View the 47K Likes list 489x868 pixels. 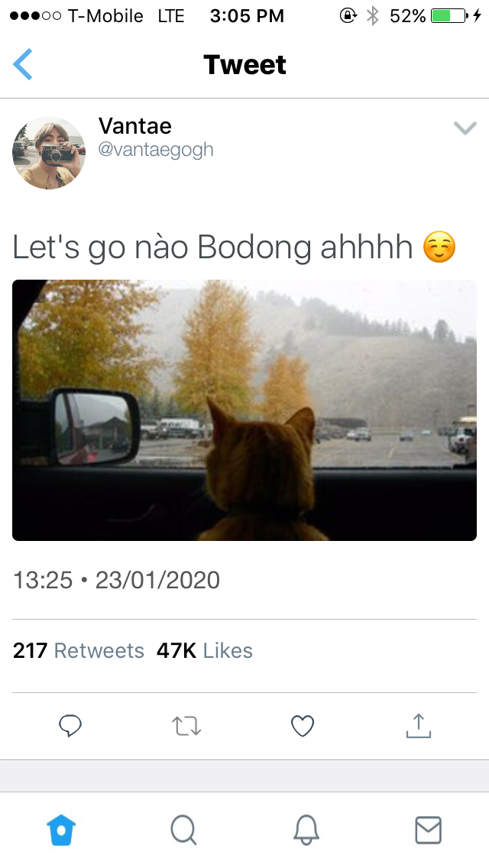(204, 650)
